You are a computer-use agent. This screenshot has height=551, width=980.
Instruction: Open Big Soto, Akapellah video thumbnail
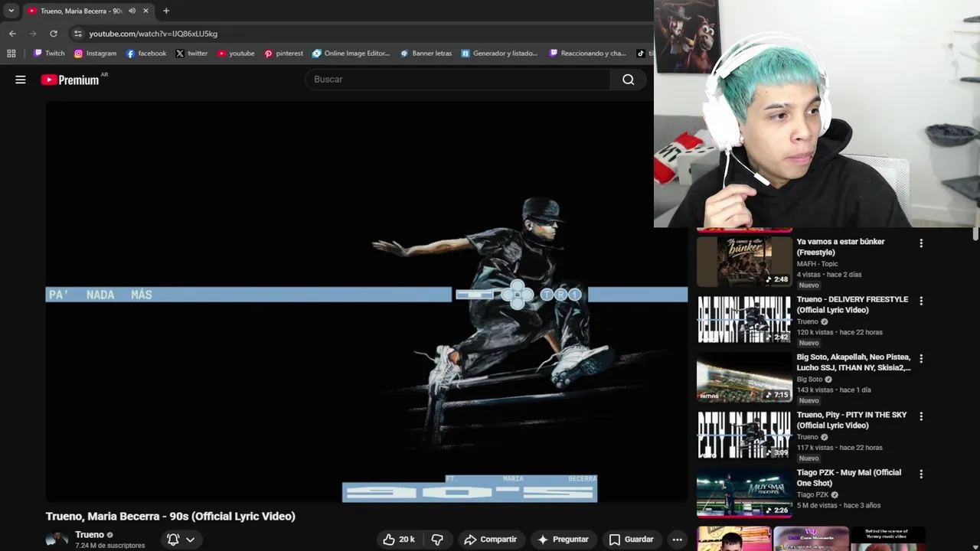pos(744,377)
